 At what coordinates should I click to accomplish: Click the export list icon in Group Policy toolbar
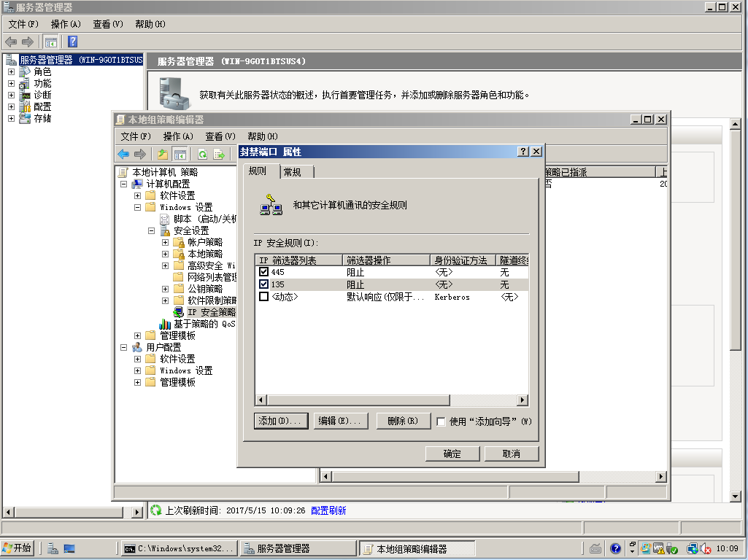click(218, 154)
